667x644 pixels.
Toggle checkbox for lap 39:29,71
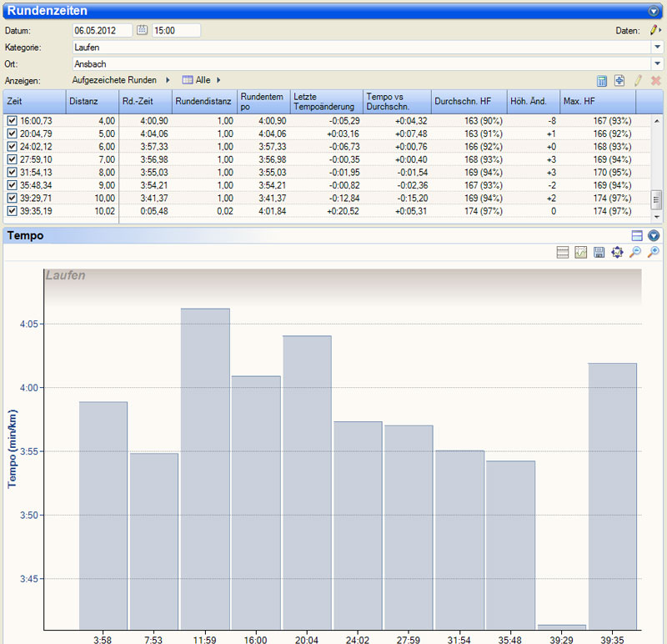click(x=12, y=198)
